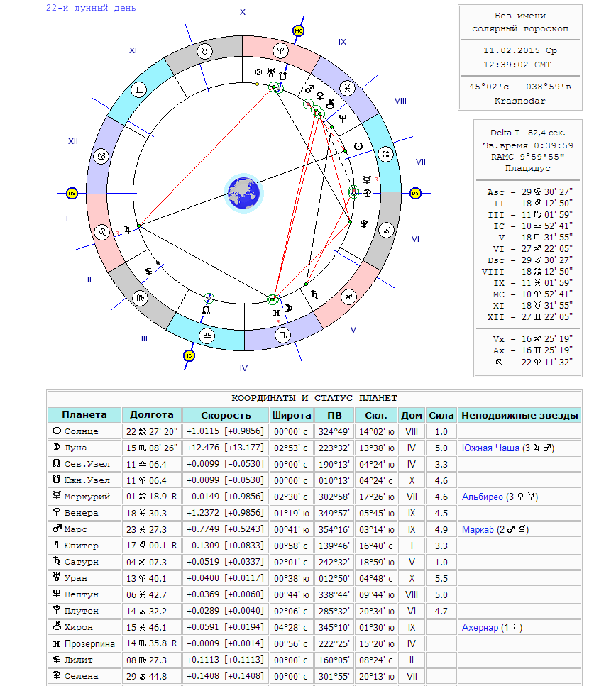
Task: Click the RAMC 9°59'55" value
Action: pyautogui.click(x=527, y=157)
